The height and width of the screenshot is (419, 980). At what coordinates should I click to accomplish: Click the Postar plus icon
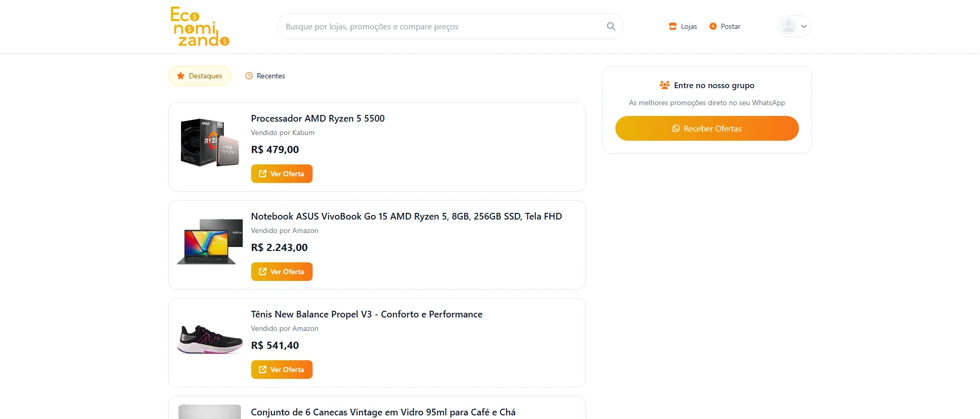(713, 26)
